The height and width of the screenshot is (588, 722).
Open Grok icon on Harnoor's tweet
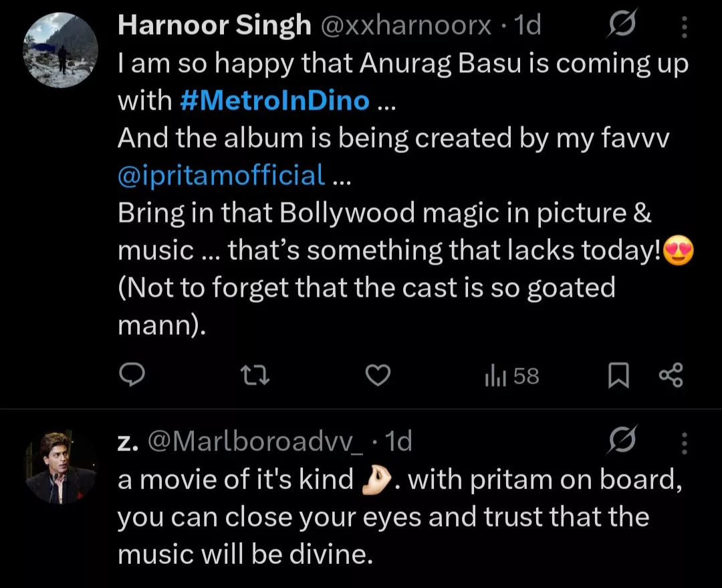point(620,26)
